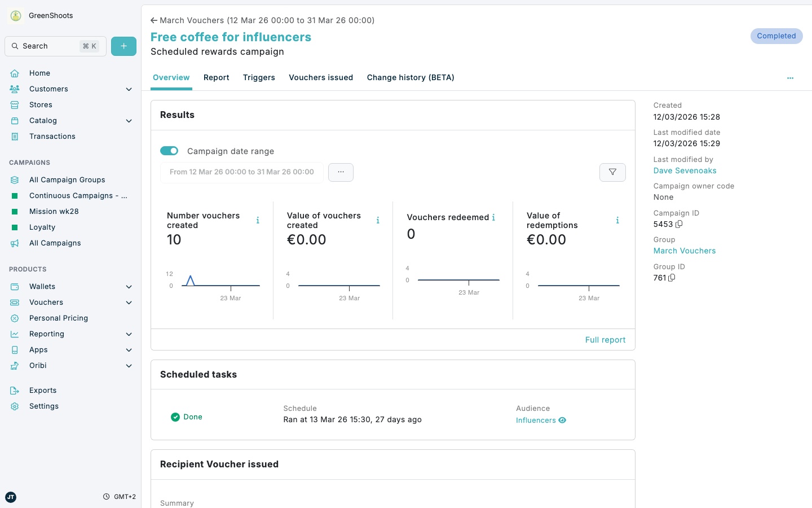The width and height of the screenshot is (812, 508).
Task: Open the filter icon in Results panel
Action: [612, 172]
